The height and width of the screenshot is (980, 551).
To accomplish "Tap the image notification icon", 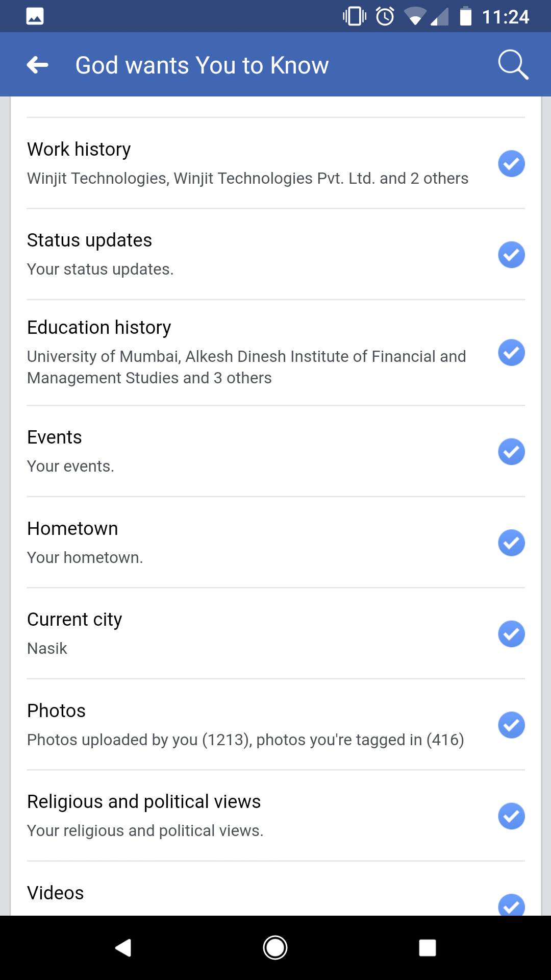I will (35, 16).
